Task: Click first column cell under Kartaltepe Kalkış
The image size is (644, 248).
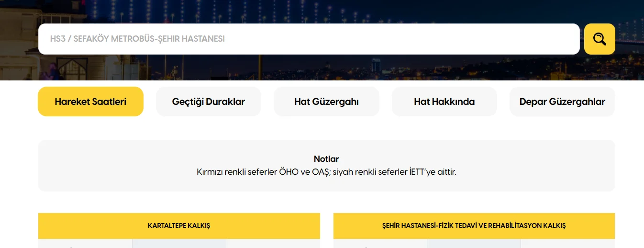Action: 85,244
